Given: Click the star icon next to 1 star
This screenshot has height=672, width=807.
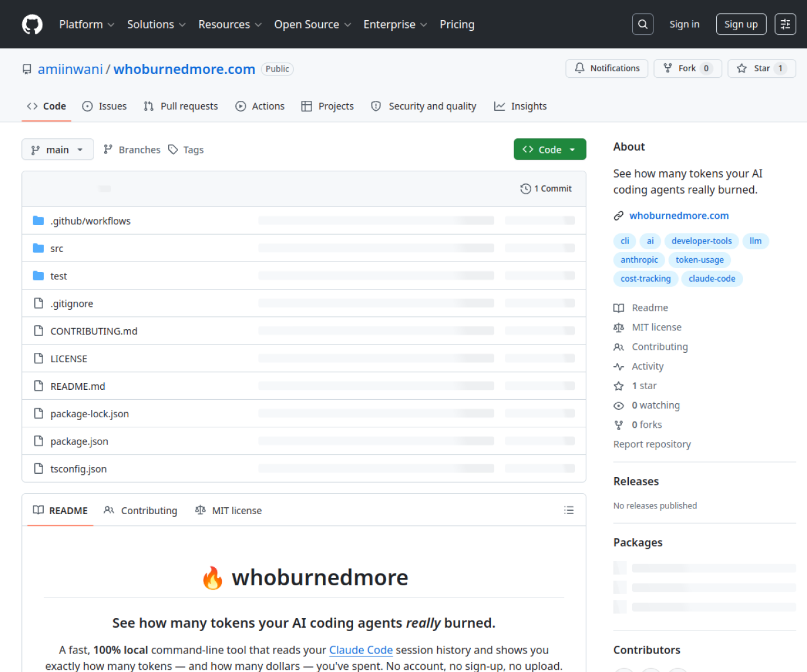Looking at the screenshot, I should pos(619,386).
